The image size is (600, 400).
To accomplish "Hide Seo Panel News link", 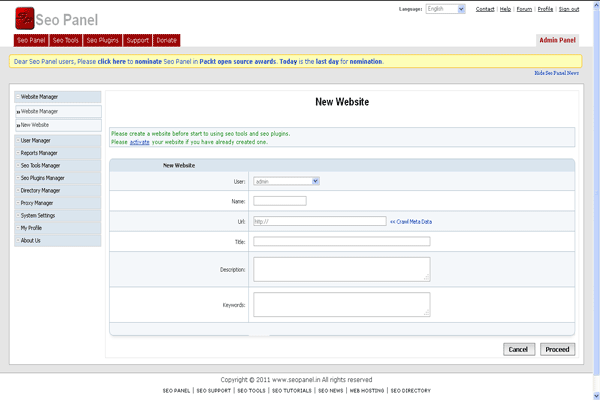I will [557, 73].
